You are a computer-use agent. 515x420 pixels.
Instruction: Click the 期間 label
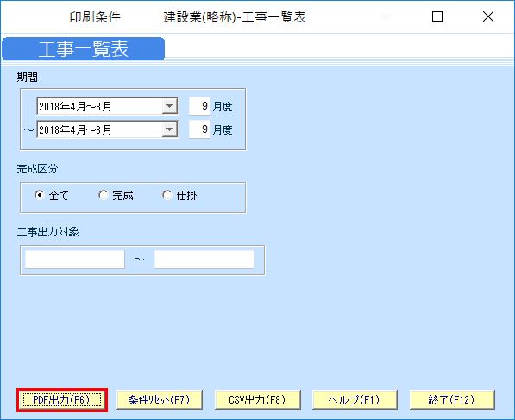pos(28,78)
